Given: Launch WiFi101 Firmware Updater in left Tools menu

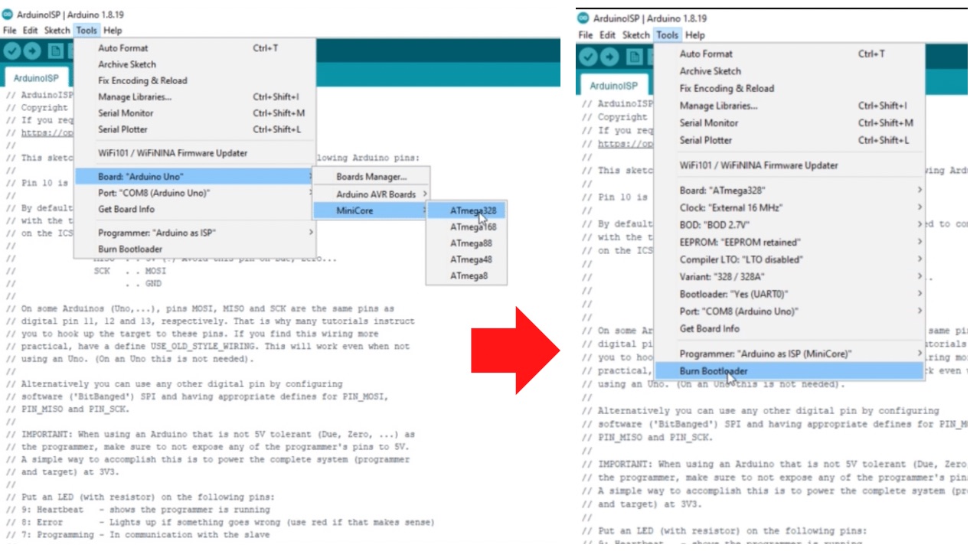Looking at the screenshot, I should point(194,153).
